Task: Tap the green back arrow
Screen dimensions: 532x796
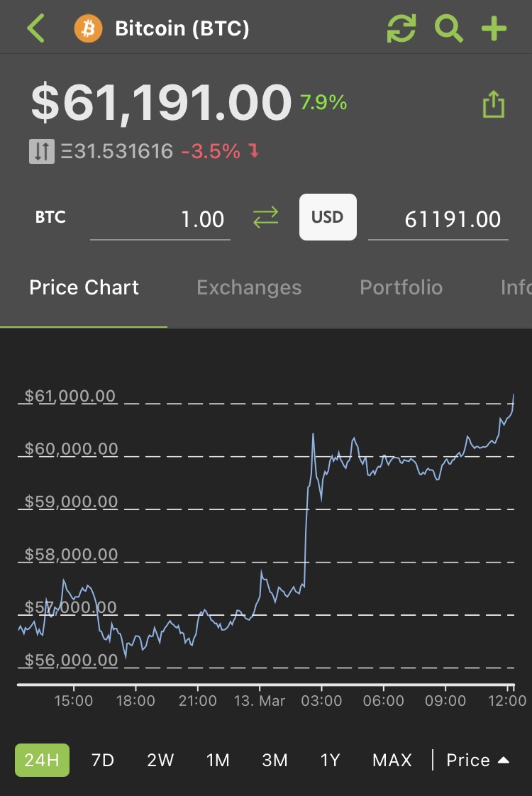Action: 35,29
